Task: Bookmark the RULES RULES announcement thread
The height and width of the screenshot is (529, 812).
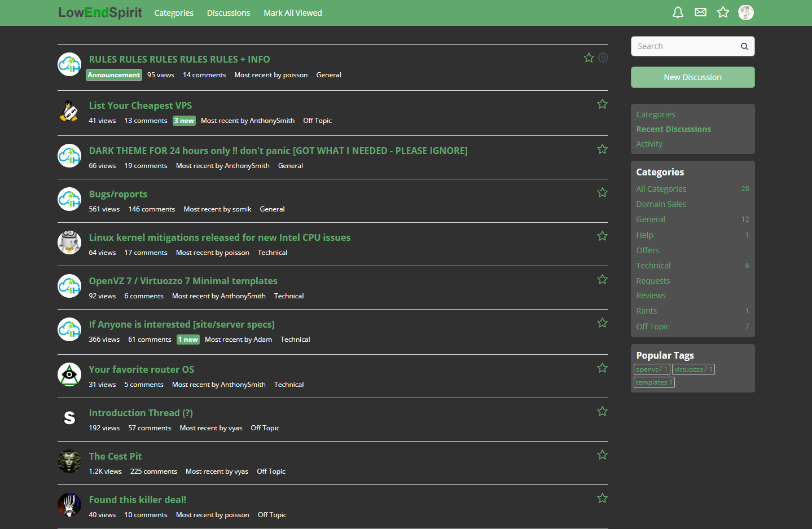Action: coord(589,58)
